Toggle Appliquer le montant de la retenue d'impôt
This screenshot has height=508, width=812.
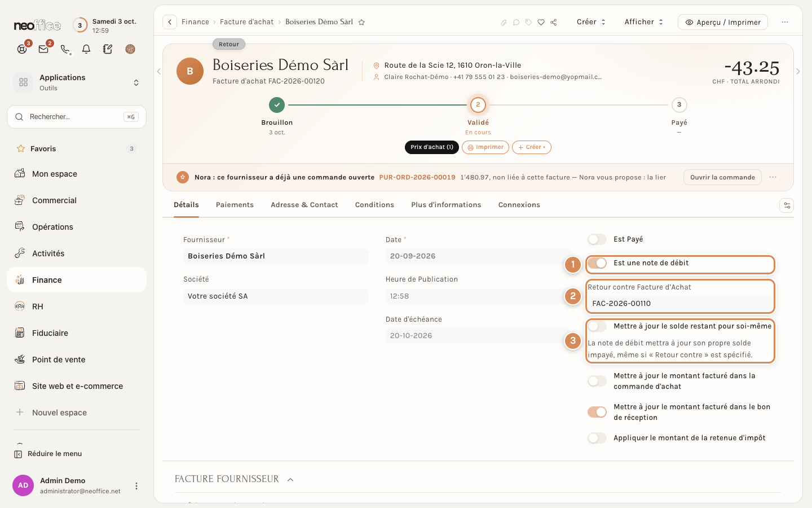pyautogui.click(x=597, y=438)
